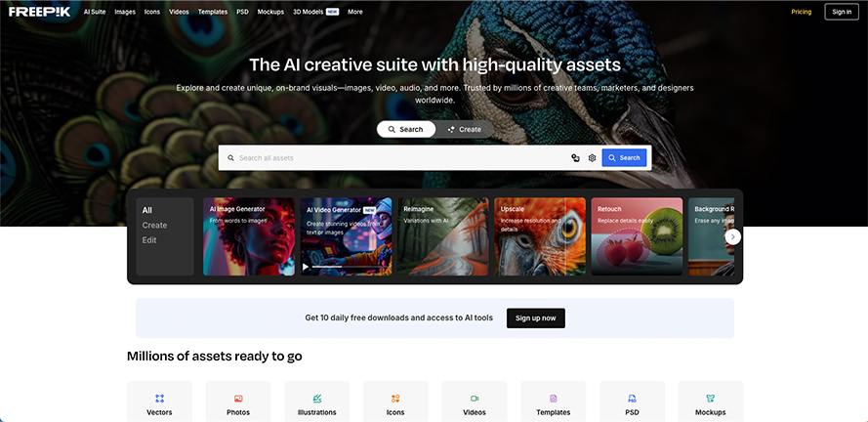Screen dimensions: 868x422
Task: Open the Illustrations category icon
Action: (316, 399)
